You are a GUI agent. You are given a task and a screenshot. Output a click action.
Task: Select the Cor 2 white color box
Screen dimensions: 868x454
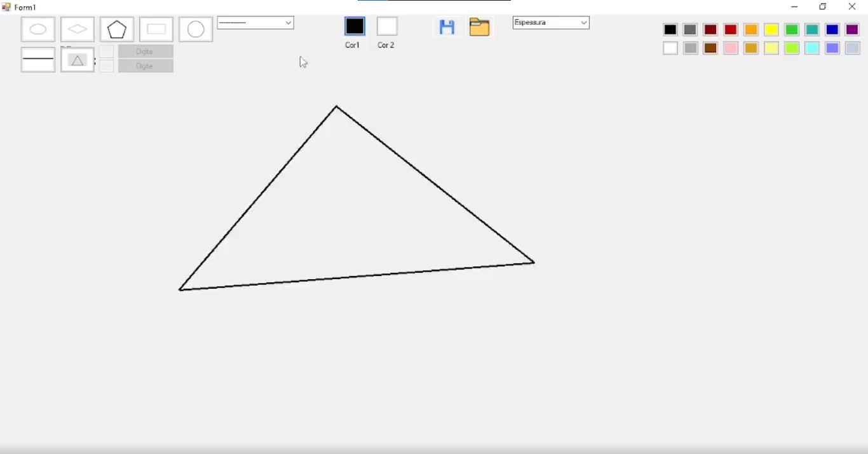coord(387,27)
